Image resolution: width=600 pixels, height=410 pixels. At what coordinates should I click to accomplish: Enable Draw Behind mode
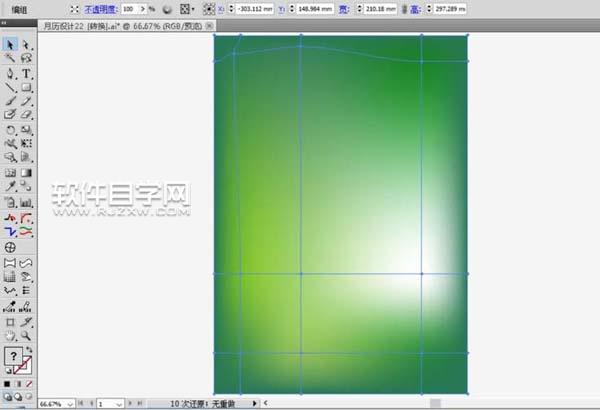click(18, 397)
